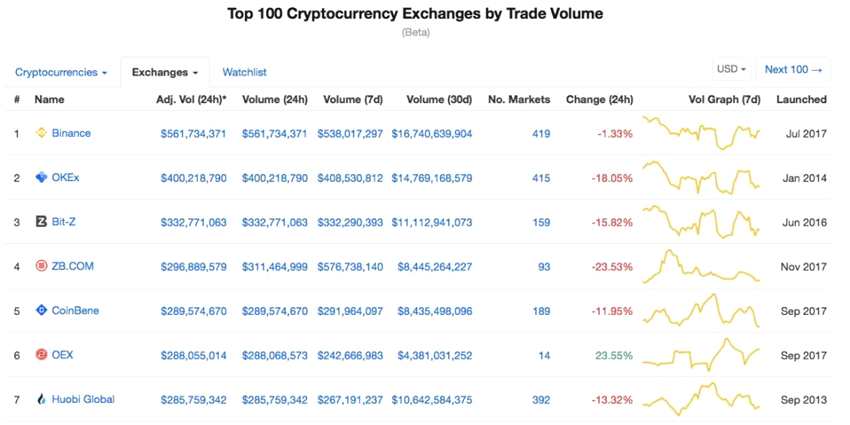Click Binance's 7-day volume graph
The height and width of the screenshot is (425, 850).
tap(701, 133)
